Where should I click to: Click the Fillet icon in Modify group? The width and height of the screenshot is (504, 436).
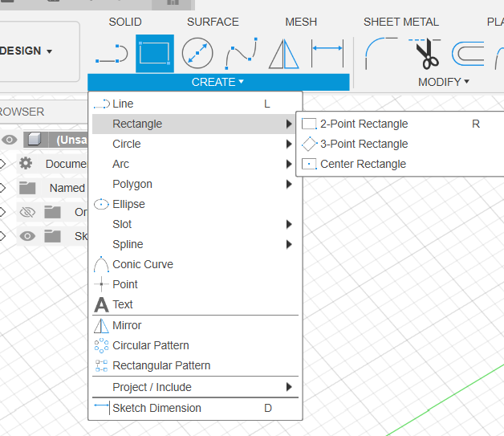[x=381, y=53]
